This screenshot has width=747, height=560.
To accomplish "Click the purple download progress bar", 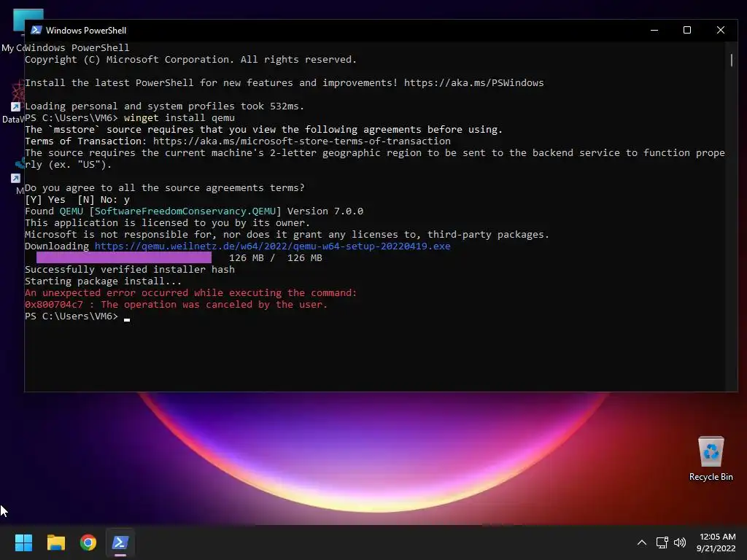I will 124,257.
